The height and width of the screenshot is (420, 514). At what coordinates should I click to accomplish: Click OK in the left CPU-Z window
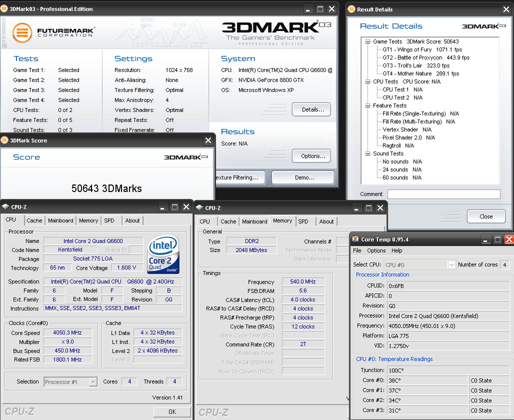[172, 412]
